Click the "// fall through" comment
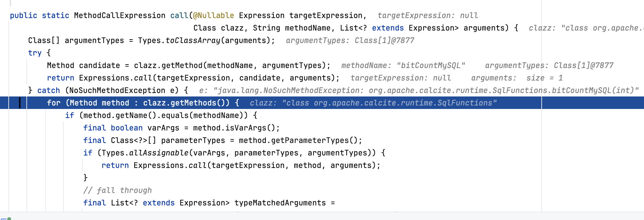 pos(117,191)
